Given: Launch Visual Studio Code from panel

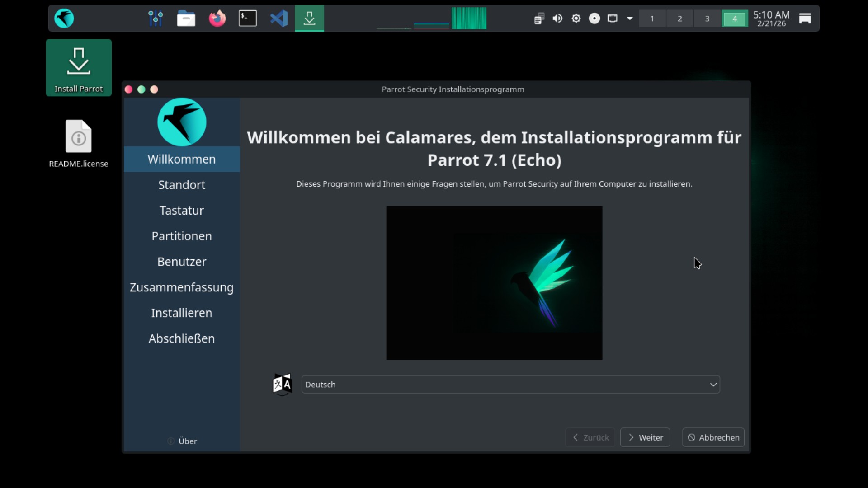Looking at the screenshot, I should (x=279, y=19).
